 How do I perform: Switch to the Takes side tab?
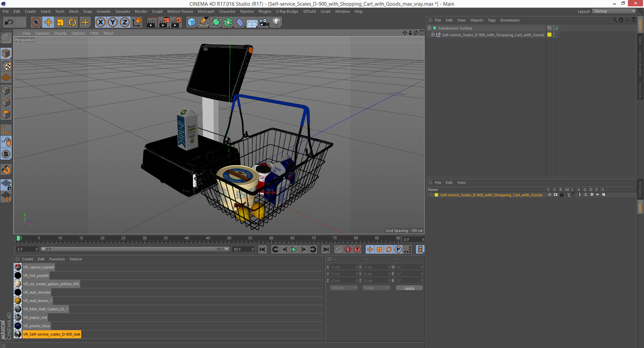click(640, 41)
